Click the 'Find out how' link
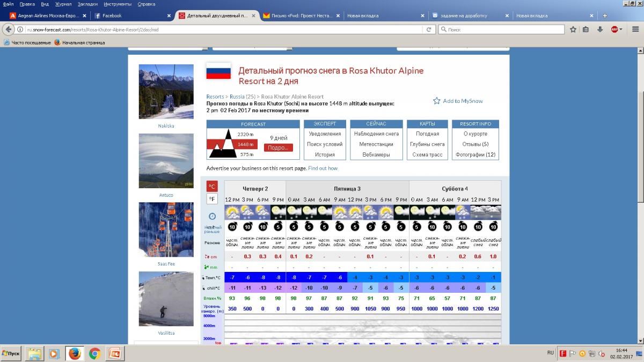This screenshot has width=644, height=362. pos(323,168)
